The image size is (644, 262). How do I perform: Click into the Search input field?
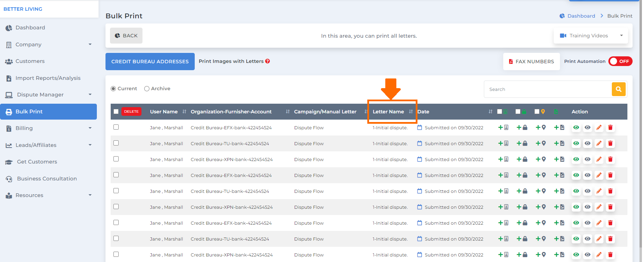click(548, 89)
